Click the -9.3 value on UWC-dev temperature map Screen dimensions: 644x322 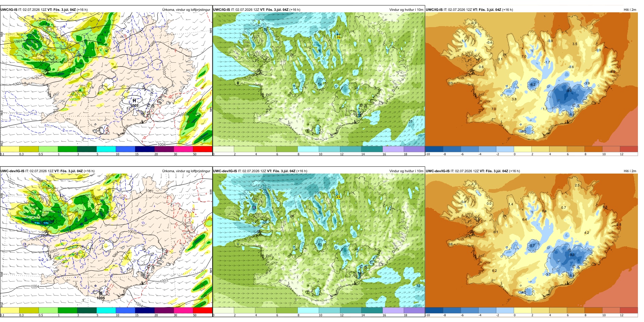pyautogui.click(x=572, y=255)
